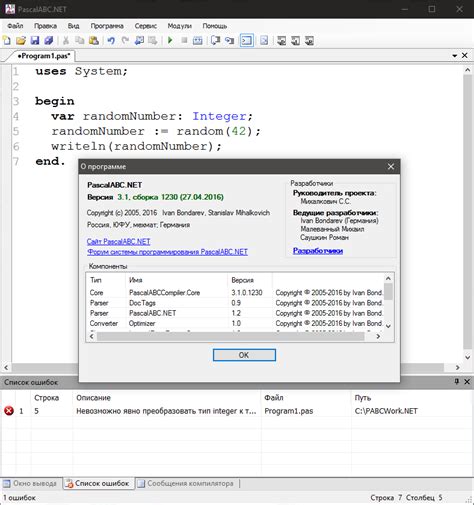Image resolution: width=474 pixels, height=505 pixels.
Task: Save the file with the floppy disk icon
Action: coord(35,41)
